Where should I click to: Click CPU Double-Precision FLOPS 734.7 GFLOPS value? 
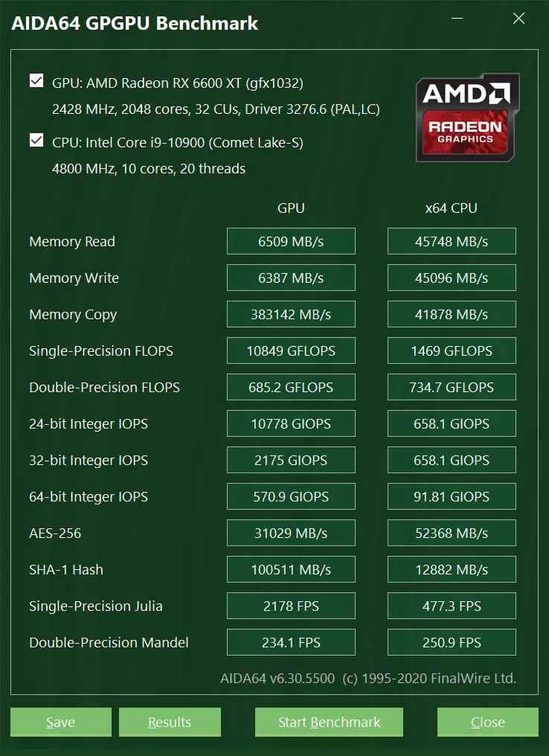tap(452, 387)
